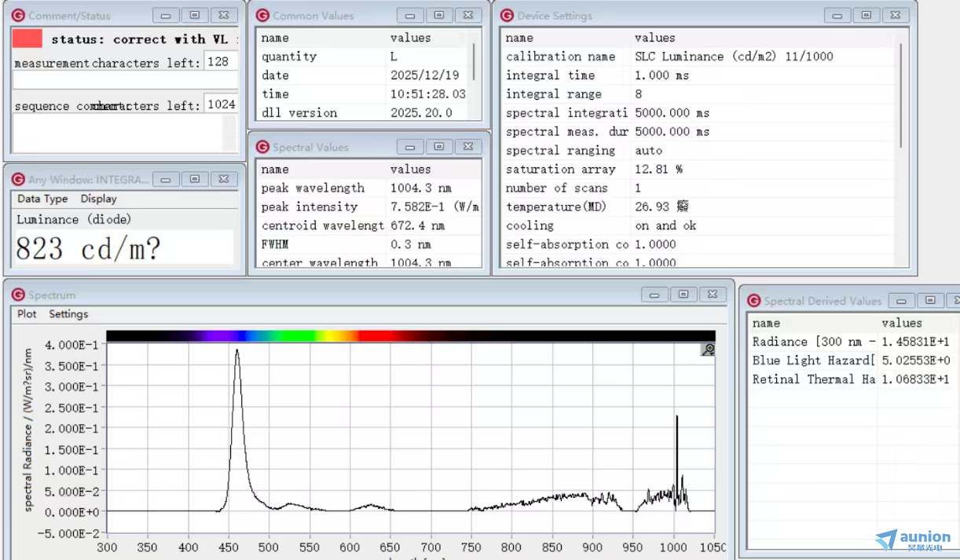Maximize the Spectrum window
960x560 pixels.
(683, 295)
